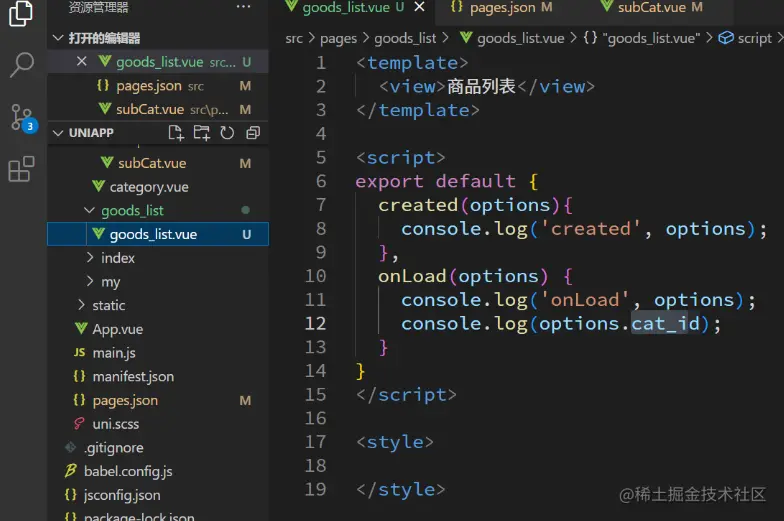Select goods_list.vue in open editors list
The width and height of the screenshot is (784, 521).
(158, 62)
